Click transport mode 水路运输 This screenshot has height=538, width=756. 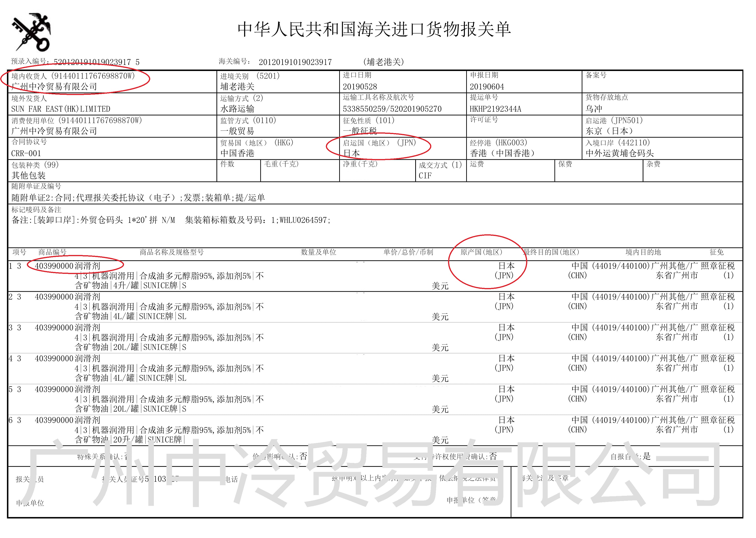[237, 109]
